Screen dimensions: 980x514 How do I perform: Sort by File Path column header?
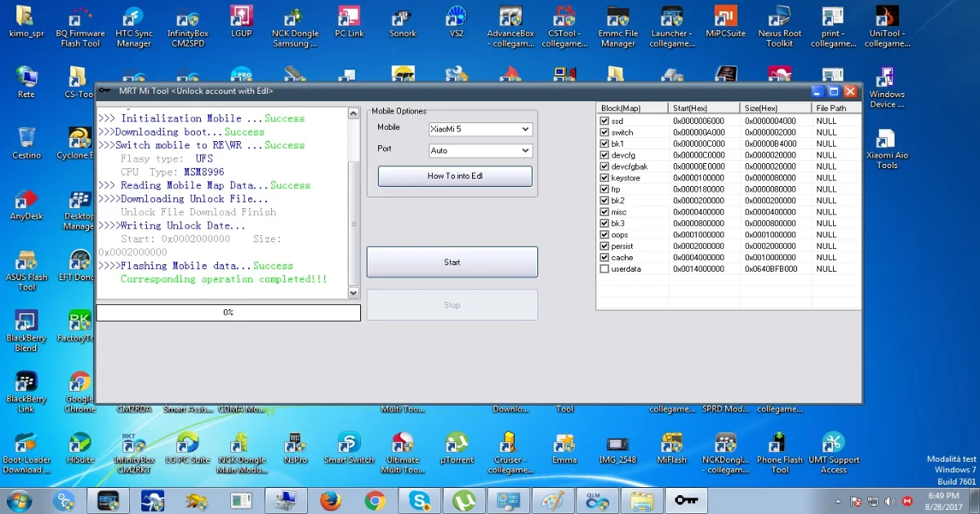(x=836, y=108)
